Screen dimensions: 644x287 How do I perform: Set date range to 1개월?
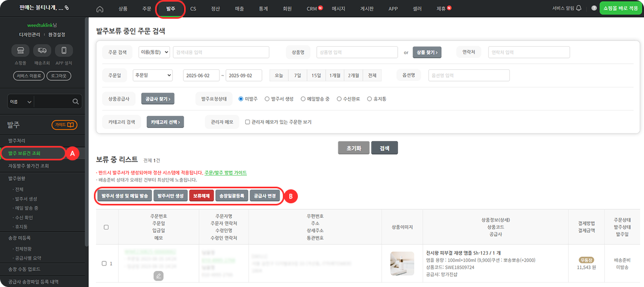tap(335, 75)
